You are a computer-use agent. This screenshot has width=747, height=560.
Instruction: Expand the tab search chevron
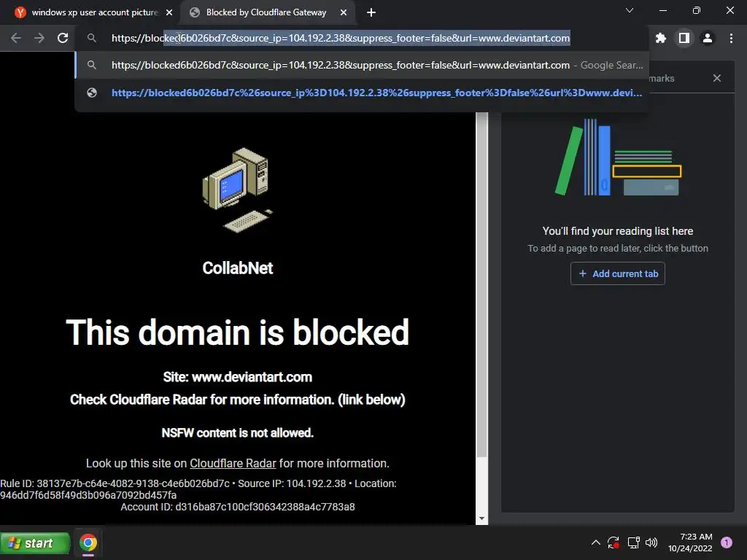point(630,10)
